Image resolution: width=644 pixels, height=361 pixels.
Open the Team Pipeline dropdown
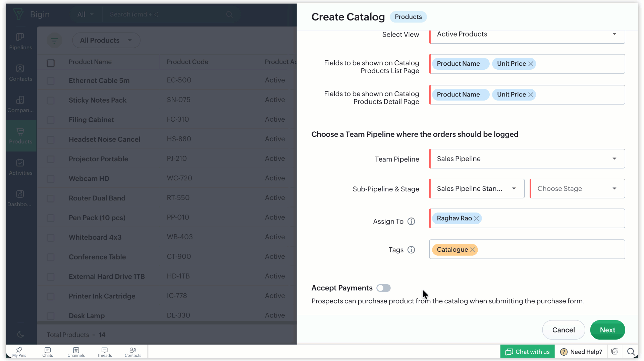click(527, 159)
